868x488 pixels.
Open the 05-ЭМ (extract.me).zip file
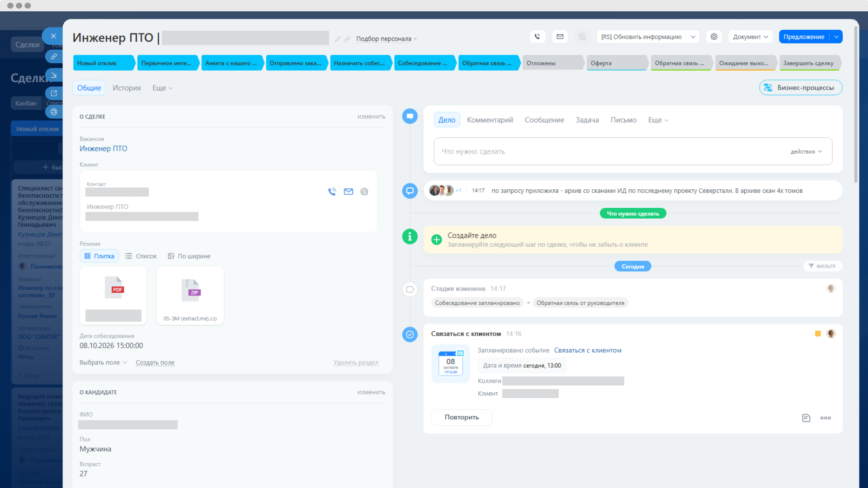(x=190, y=296)
